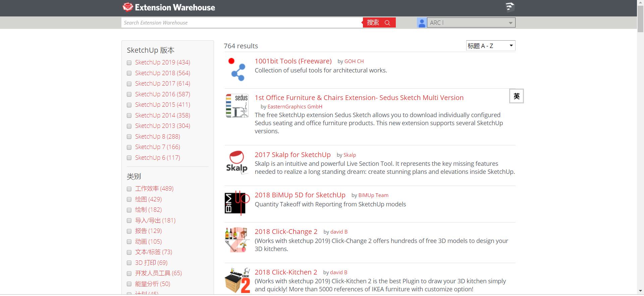Enable the 导入/导出 category checkbox

tap(129, 220)
